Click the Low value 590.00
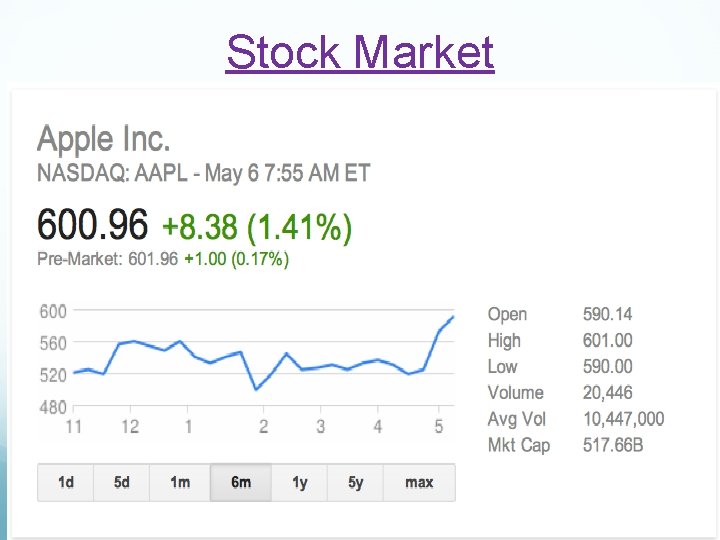This screenshot has height=540, width=720. pos(607,367)
